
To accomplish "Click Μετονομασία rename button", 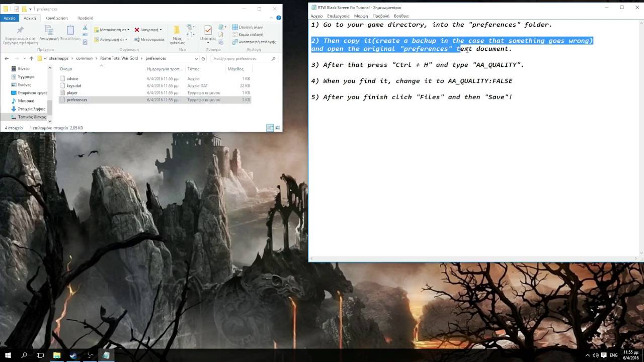I will tap(149, 39).
